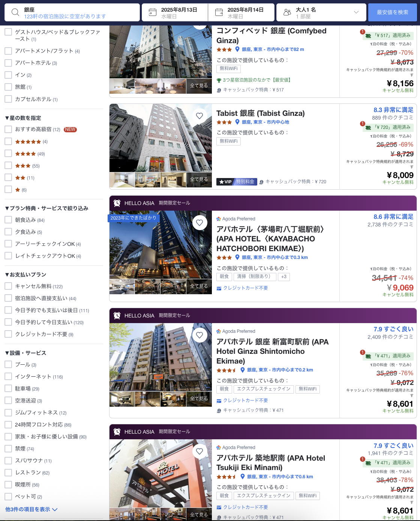
Task: Click the VIP star badge on Tabist
Action: coord(226,182)
